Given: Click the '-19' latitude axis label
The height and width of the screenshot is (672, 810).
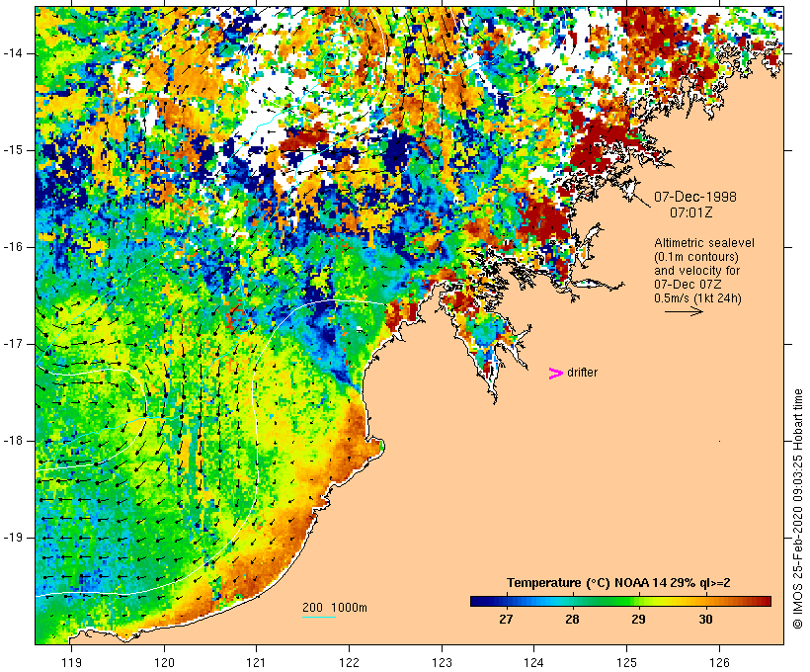Looking at the screenshot, I should (x=13, y=538).
